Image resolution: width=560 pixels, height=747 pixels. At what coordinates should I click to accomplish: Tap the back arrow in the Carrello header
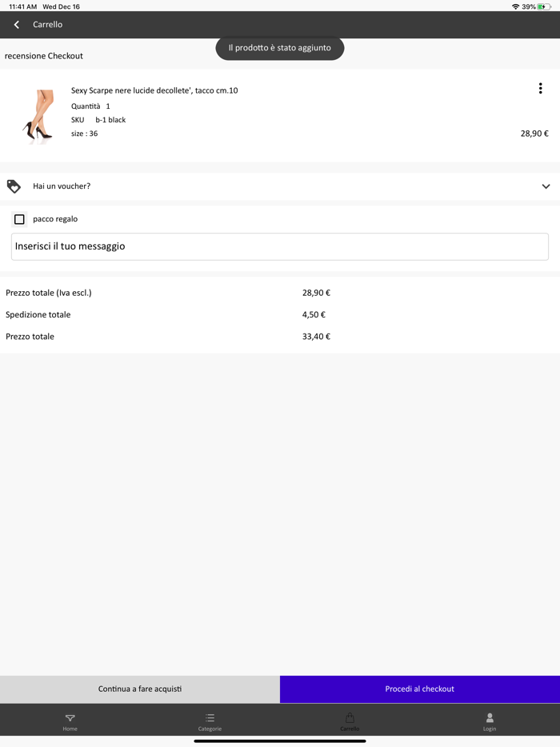tap(17, 25)
